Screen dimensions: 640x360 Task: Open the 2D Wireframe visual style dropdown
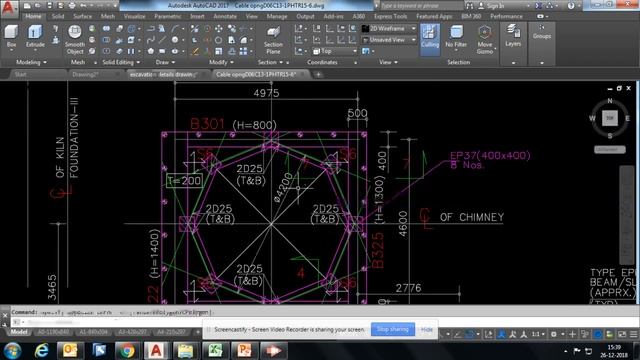(x=389, y=29)
